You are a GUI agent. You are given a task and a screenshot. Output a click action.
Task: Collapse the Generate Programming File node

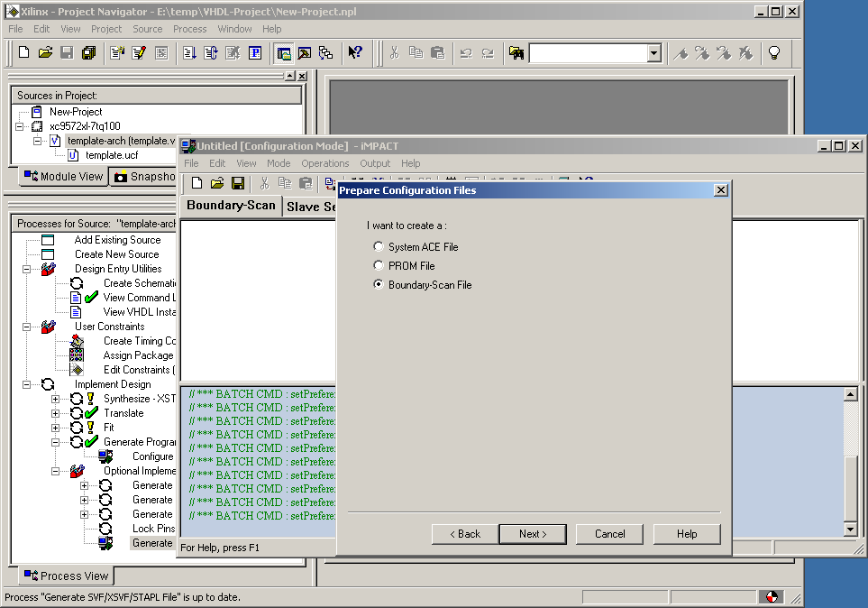click(x=55, y=442)
